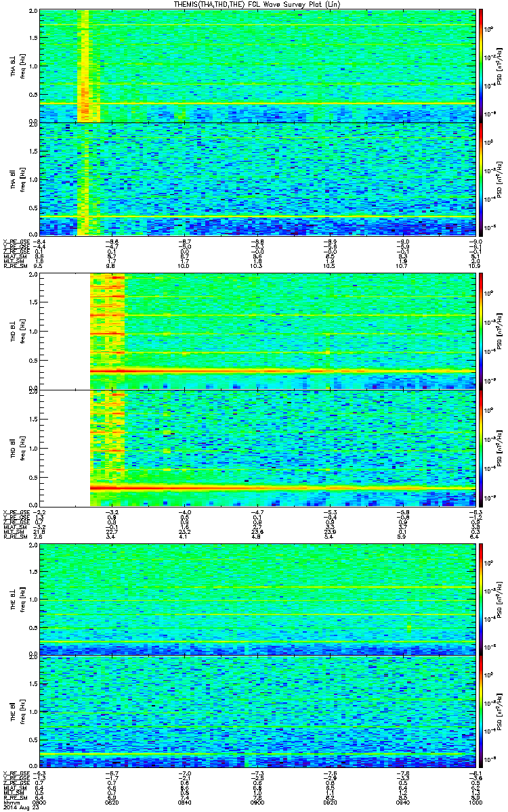Click the PSD color bar beside THA BII

[x=482, y=179]
